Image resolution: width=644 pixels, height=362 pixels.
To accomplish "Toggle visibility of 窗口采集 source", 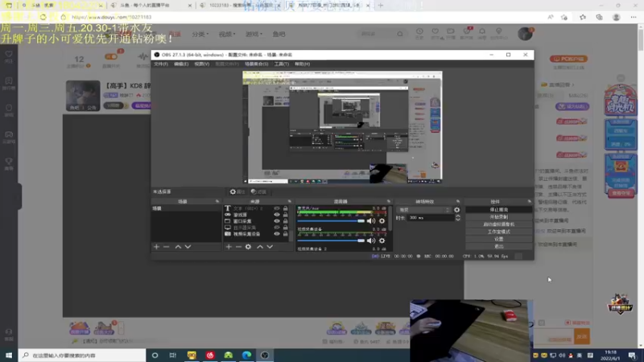I will click(x=277, y=220).
